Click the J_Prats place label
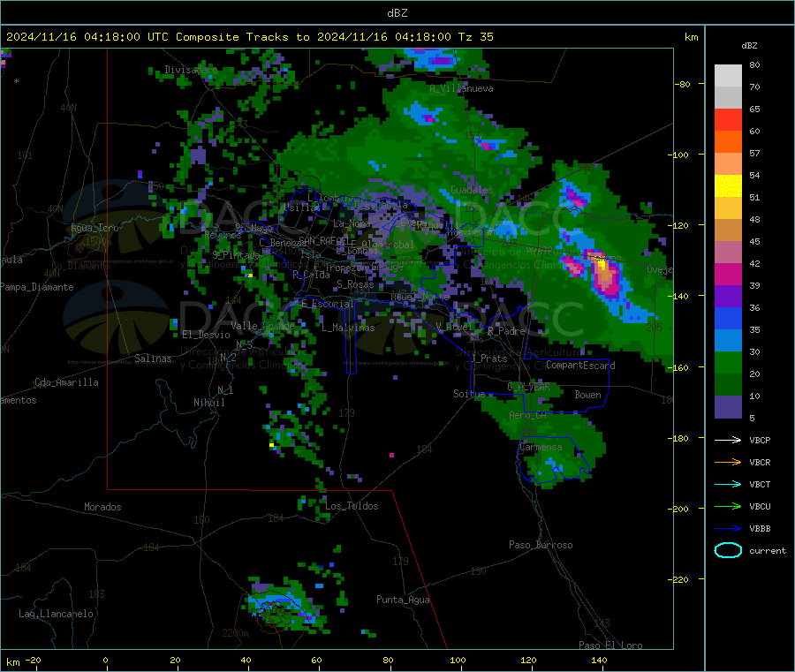 click(x=489, y=359)
